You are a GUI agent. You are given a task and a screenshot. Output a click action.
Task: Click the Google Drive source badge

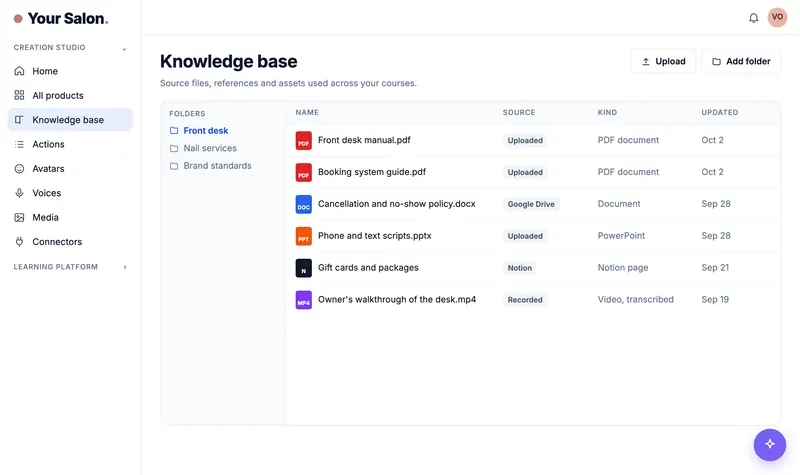[x=531, y=204]
